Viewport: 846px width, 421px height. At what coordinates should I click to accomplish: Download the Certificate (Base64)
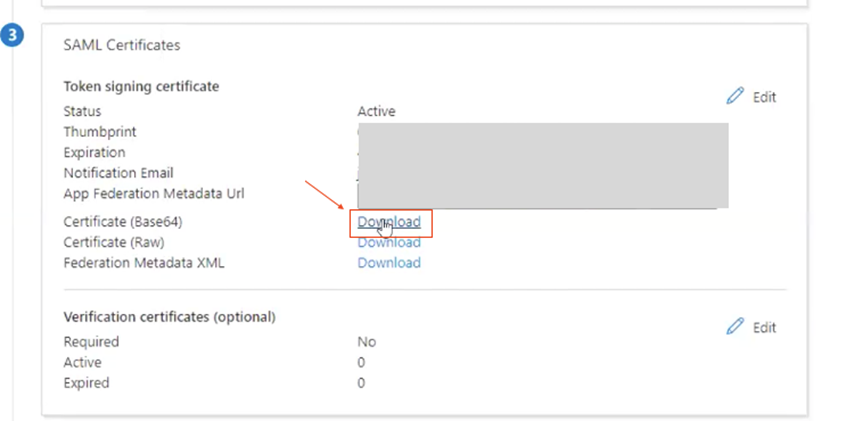click(x=389, y=222)
